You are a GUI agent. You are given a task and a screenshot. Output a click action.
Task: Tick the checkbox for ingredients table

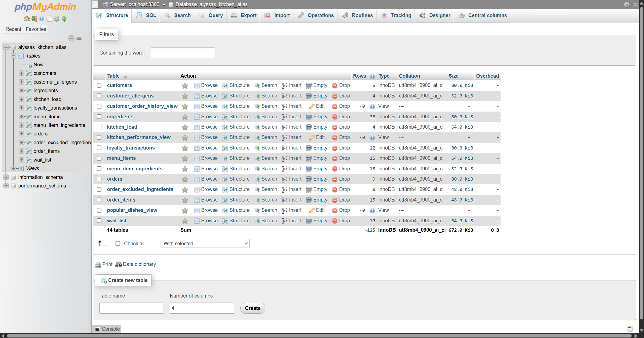[x=99, y=117]
